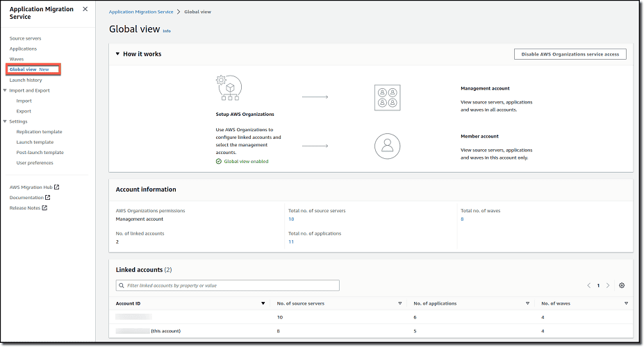This screenshot has height=347, width=644.
Task: Click the Linked accounts (2) heading
Action: [144, 270]
